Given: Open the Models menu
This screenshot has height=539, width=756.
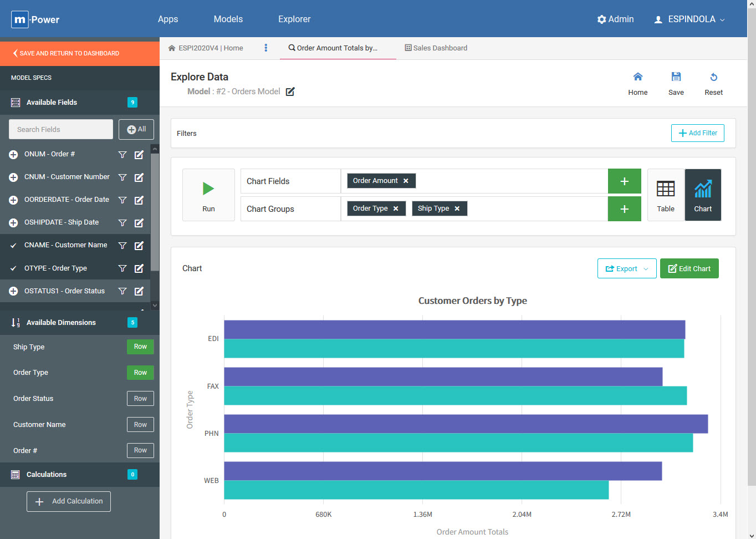Looking at the screenshot, I should tap(228, 19).
